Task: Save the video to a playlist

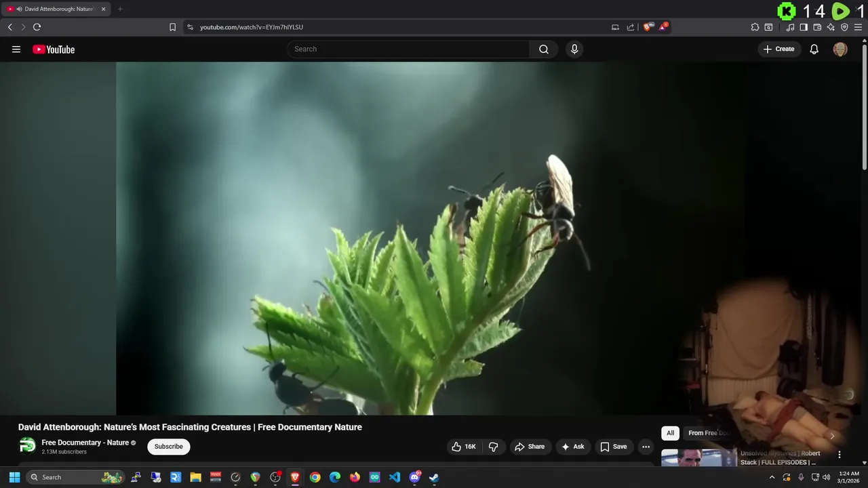Action: pos(614,447)
